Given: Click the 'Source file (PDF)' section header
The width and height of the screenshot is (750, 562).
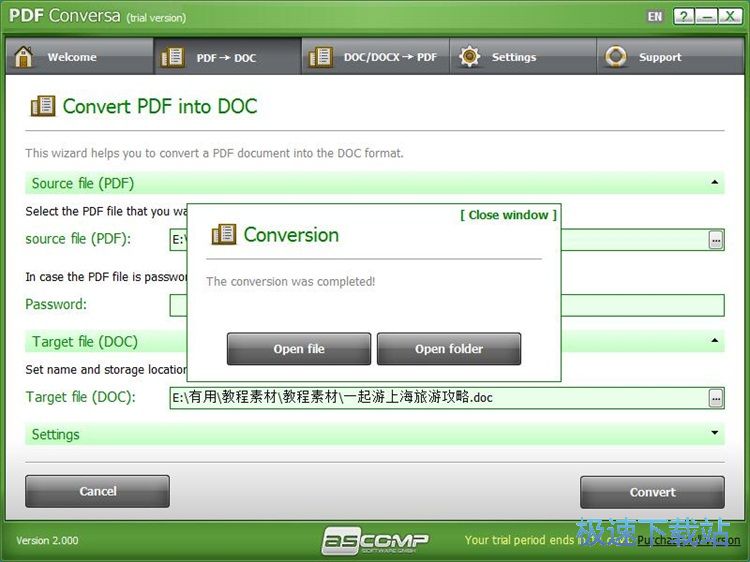Looking at the screenshot, I should 375,183.
